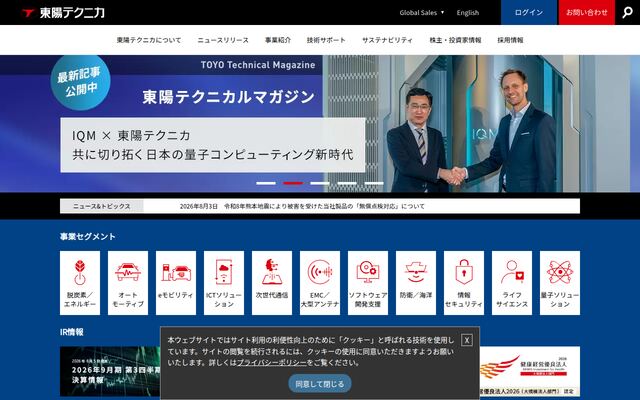Screen dimensions: 640x400
Task: Open 採用情報 menu
Action: pyautogui.click(x=510, y=40)
